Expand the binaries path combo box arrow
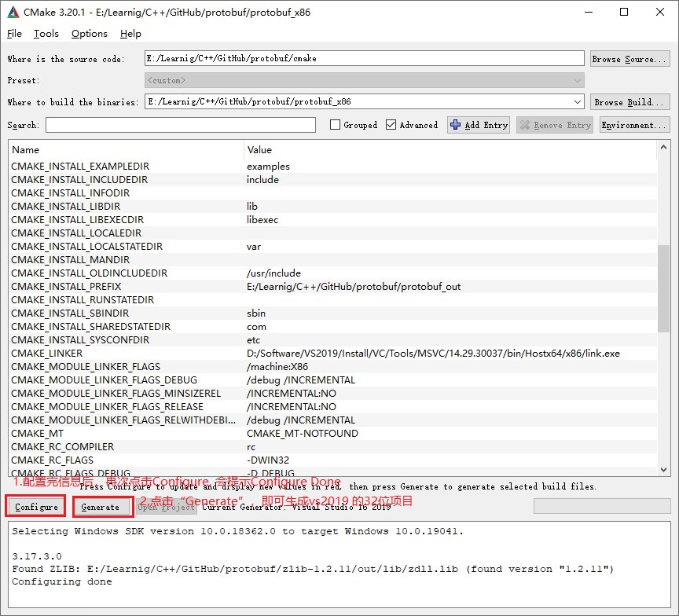Viewport: 679px width, 616px height. (x=578, y=101)
